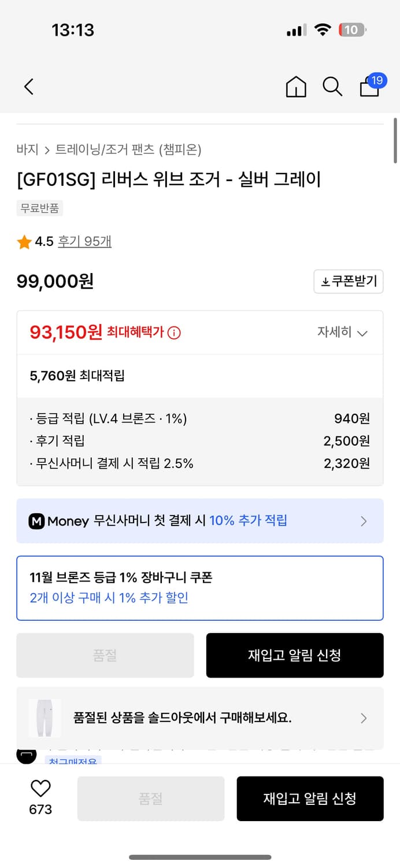Open shopping cart showing 19 items

point(369,88)
